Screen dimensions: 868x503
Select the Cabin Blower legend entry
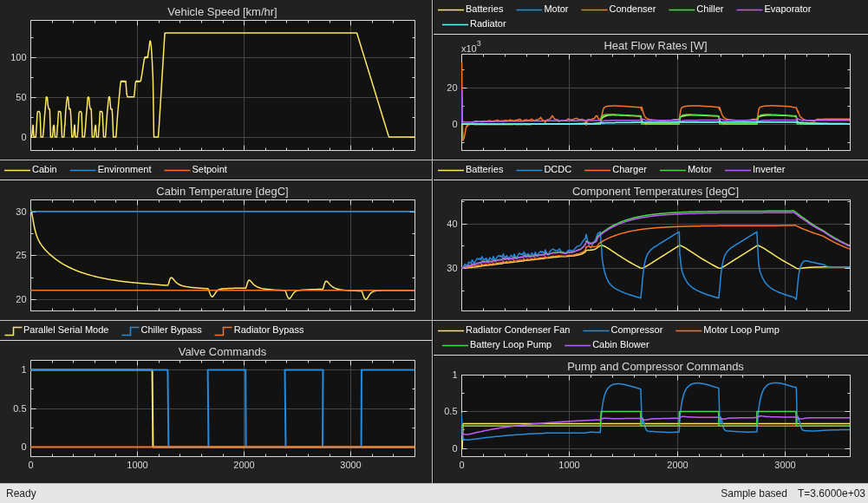607,345
